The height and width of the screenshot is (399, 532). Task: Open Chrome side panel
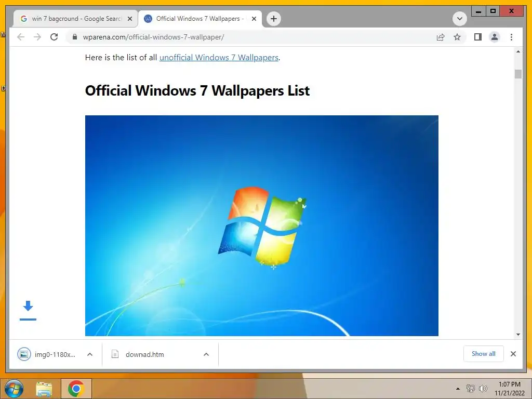point(478,37)
